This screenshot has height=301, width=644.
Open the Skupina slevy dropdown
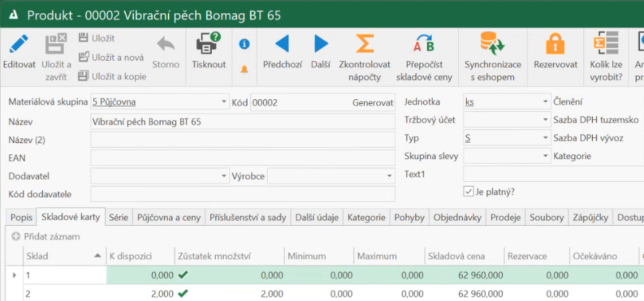[545, 156]
